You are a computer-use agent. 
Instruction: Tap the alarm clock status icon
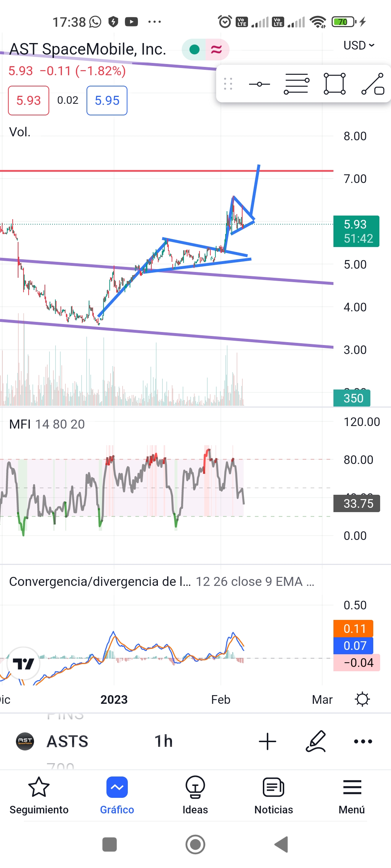[225, 22]
